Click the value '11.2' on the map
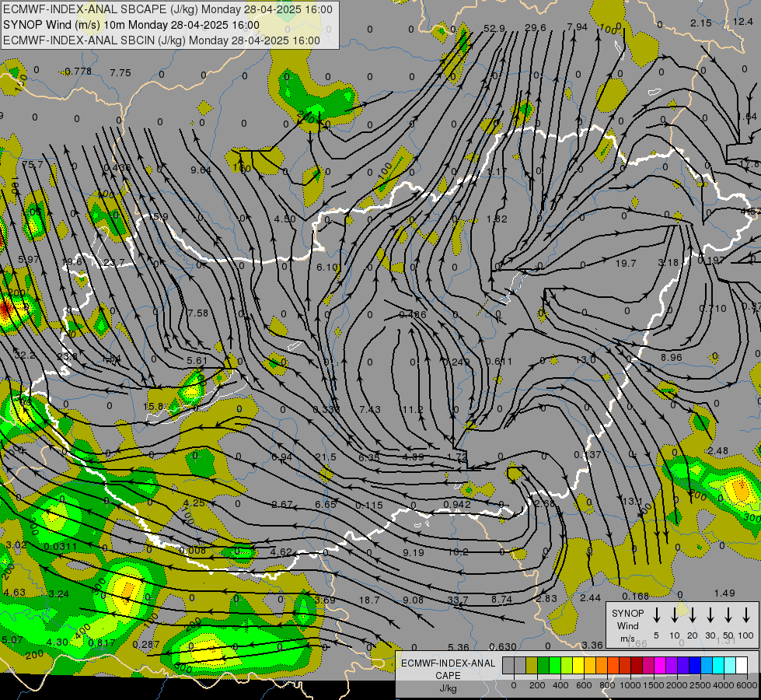 [413, 410]
